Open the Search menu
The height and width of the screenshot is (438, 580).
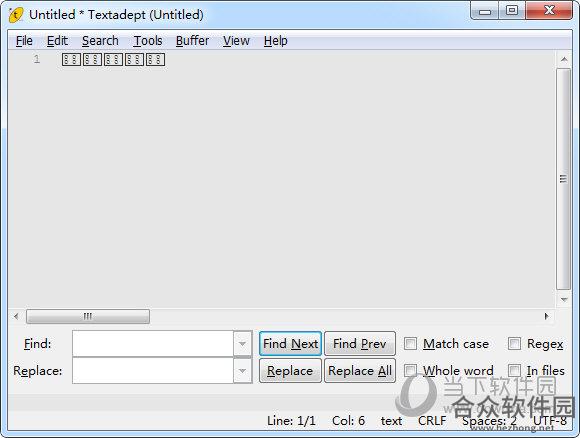click(100, 41)
